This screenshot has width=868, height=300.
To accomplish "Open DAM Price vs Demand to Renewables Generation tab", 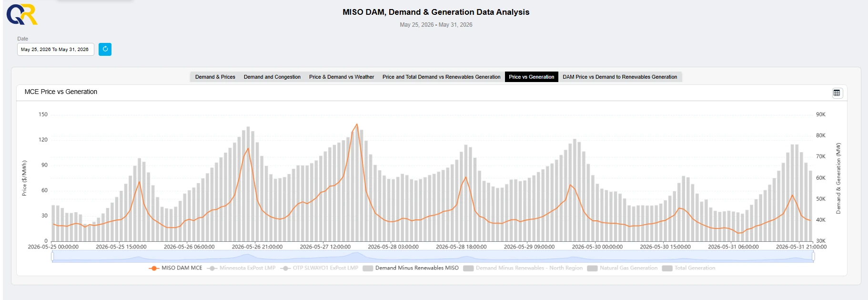I will 620,77.
